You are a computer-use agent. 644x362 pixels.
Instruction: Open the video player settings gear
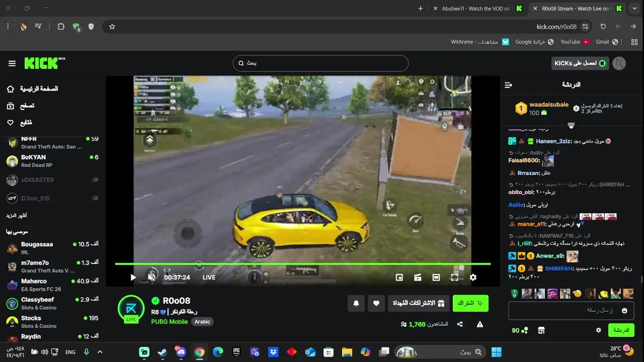pos(473,277)
